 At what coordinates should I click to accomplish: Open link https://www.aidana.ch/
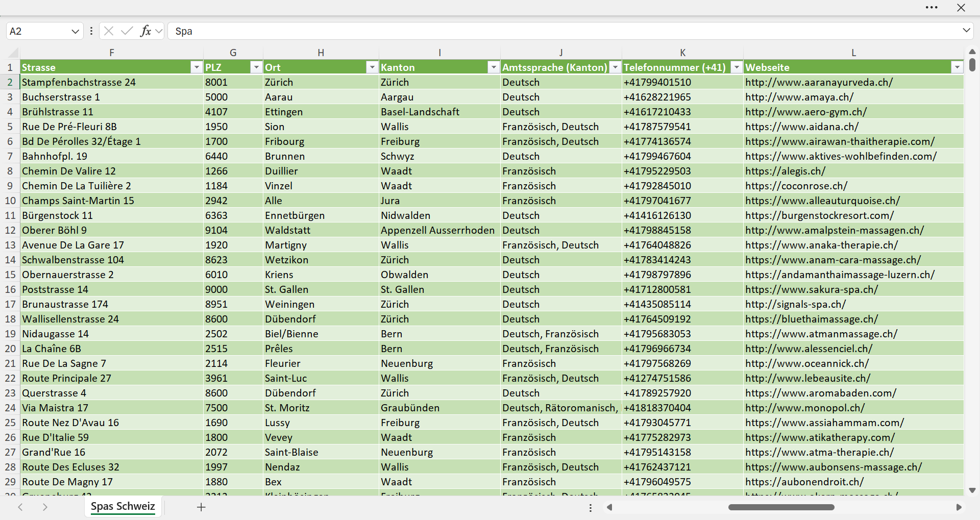802,127
